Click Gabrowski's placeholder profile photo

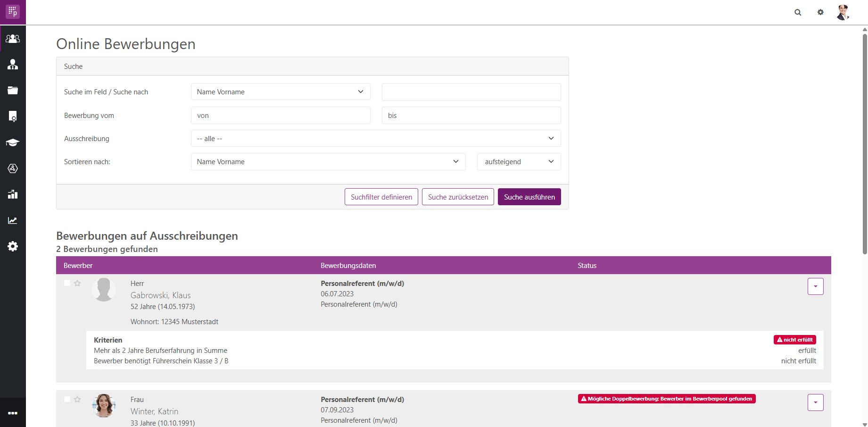pyautogui.click(x=104, y=290)
